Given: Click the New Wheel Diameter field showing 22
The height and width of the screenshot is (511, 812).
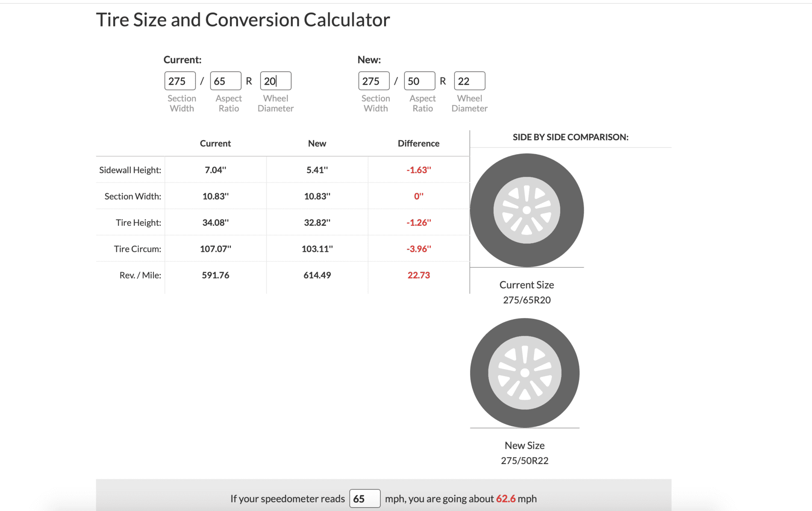Looking at the screenshot, I should click(x=470, y=81).
